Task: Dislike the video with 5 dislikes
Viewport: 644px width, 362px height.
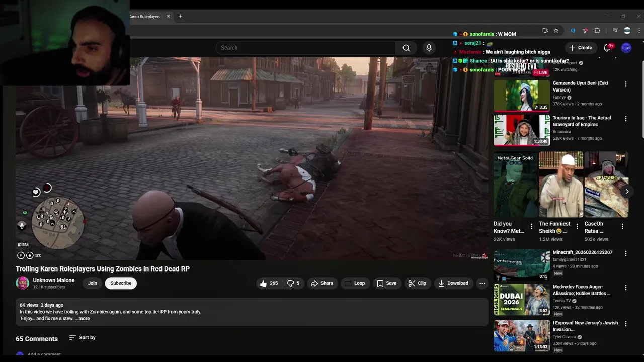Action: pos(293,283)
